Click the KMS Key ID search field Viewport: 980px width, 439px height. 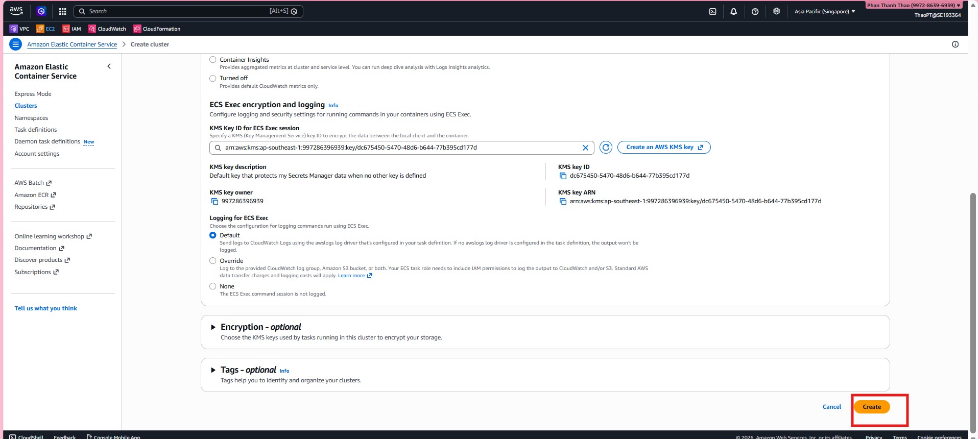tap(398, 148)
